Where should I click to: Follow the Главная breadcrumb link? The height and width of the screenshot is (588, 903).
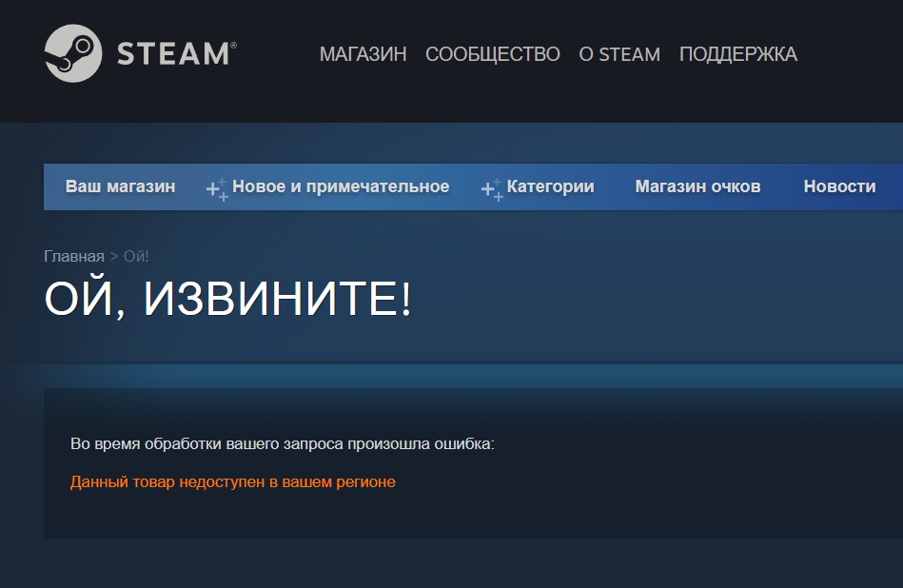point(74,256)
